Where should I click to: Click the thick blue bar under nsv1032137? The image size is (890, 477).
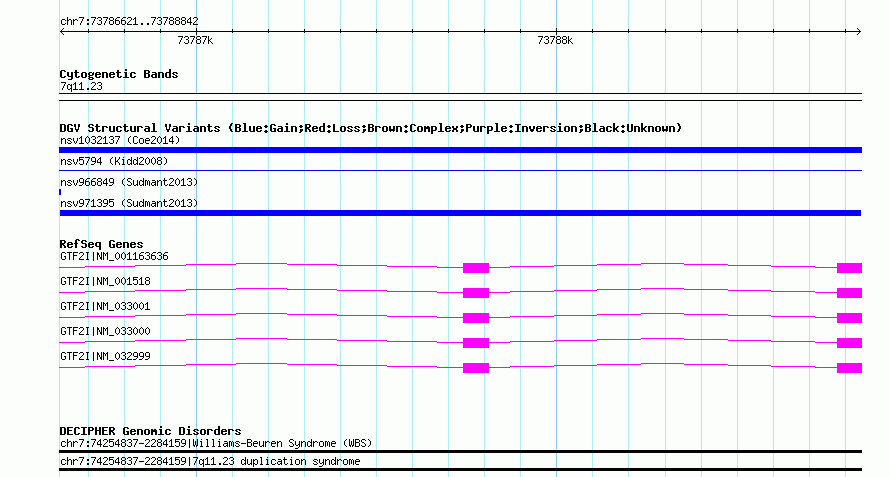coord(460,150)
